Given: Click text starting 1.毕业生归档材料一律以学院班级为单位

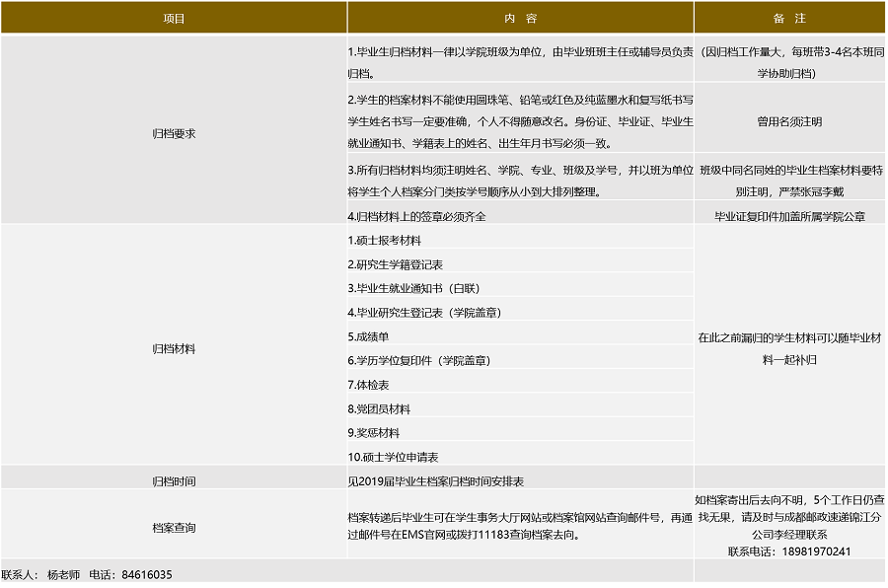Looking at the screenshot, I should pyautogui.click(x=520, y=62).
